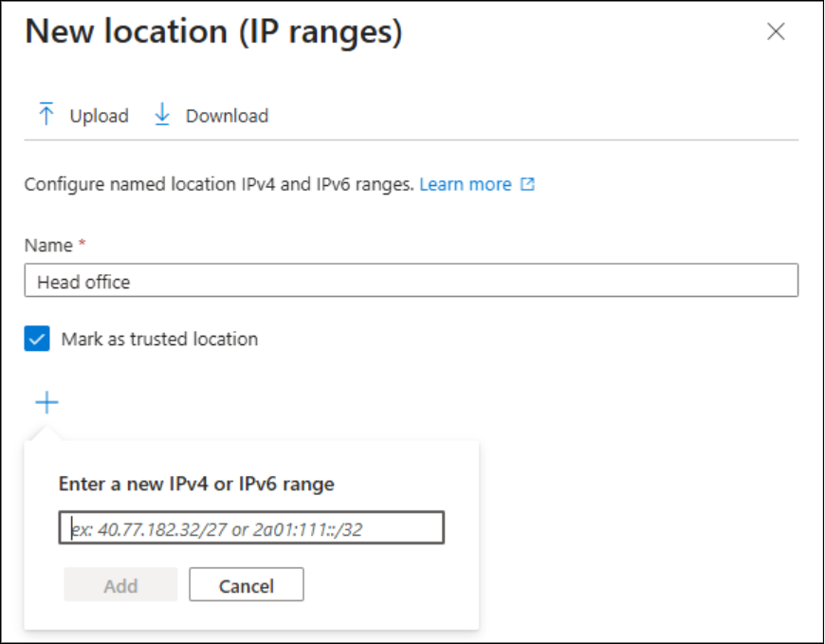Open the Learn more link

tap(466, 184)
